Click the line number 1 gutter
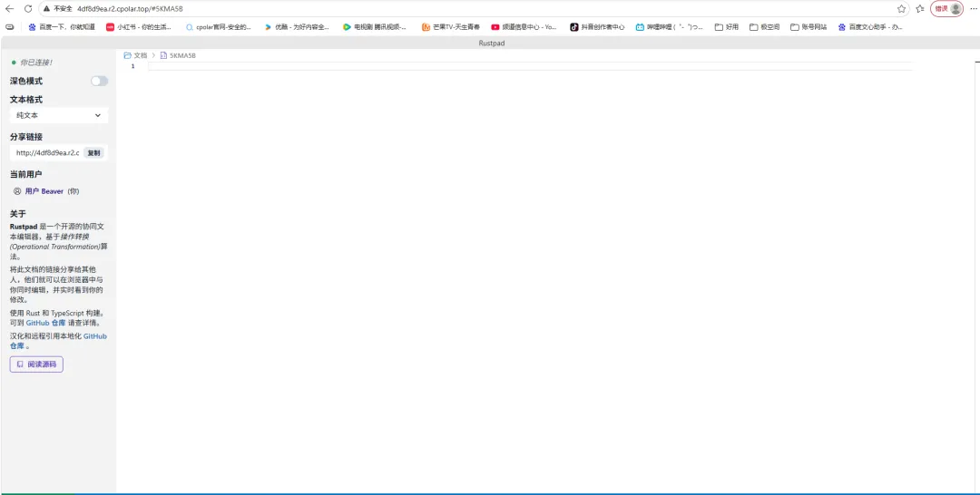The height and width of the screenshot is (495, 980). (x=133, y=66)
